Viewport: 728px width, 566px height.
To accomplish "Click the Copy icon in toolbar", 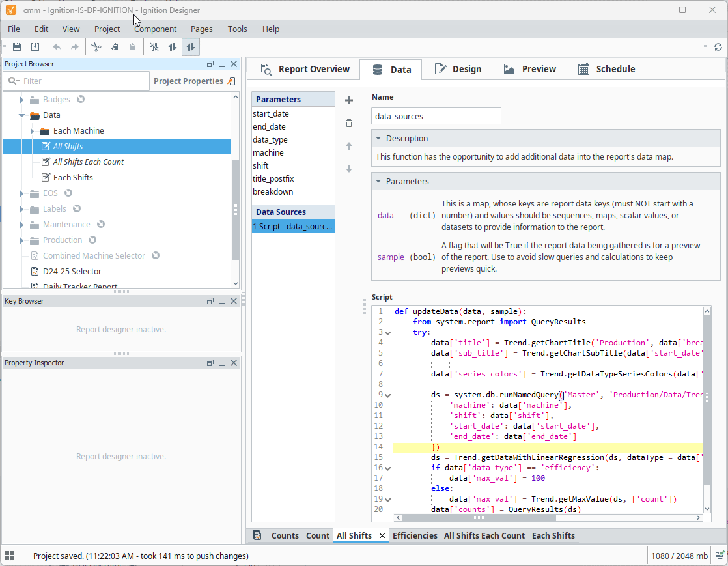I will (114, 47).
